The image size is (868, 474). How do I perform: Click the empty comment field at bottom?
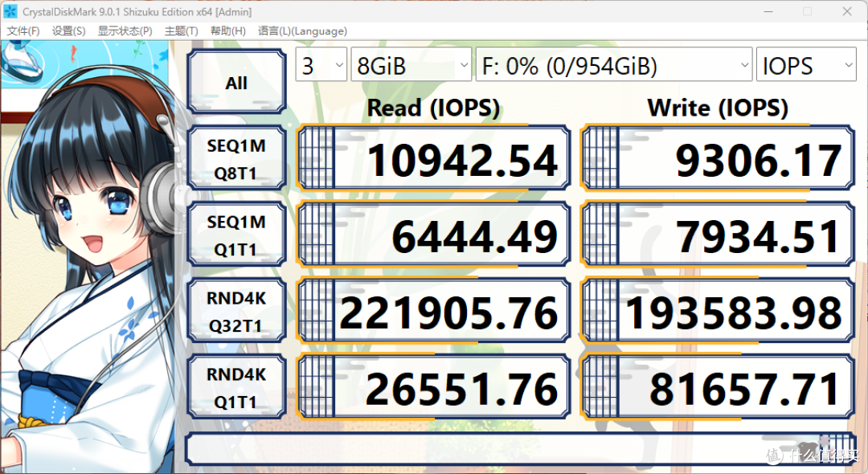(x=520, y=448)
